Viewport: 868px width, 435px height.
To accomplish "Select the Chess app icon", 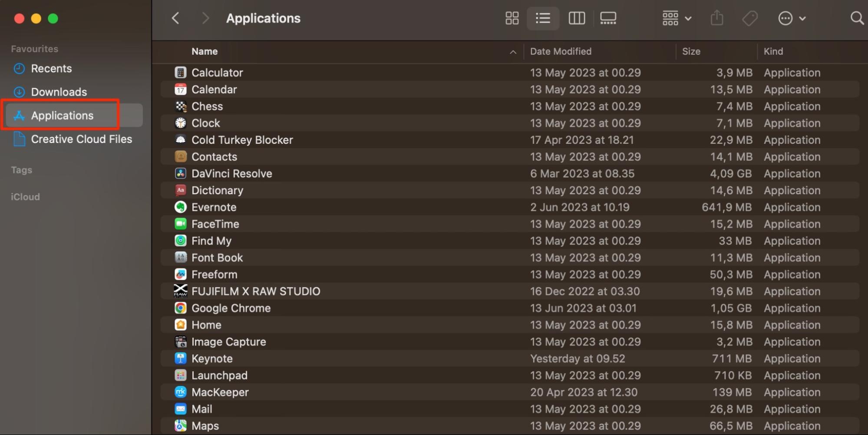I will (181, 106).
